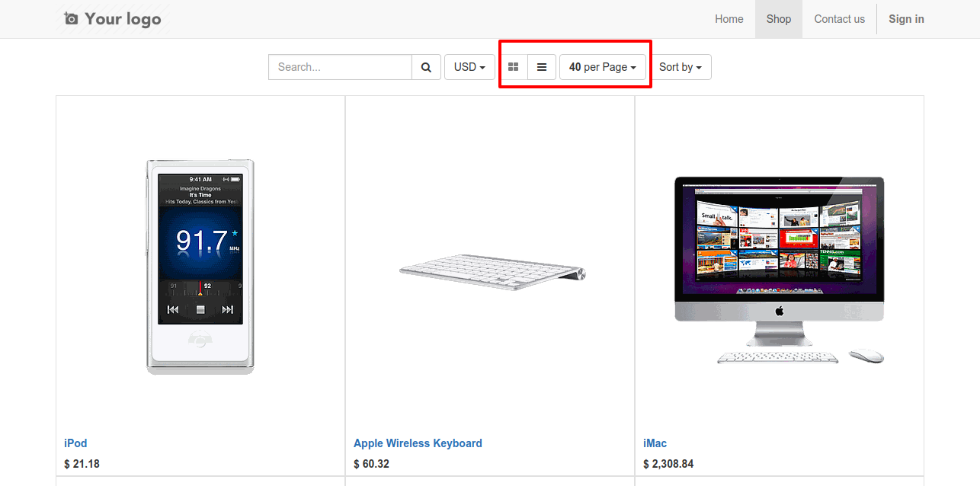Screen dimensions: 980x486
Task: Expand the 40 per Page dropdown
Action: [x=602, y=67]
